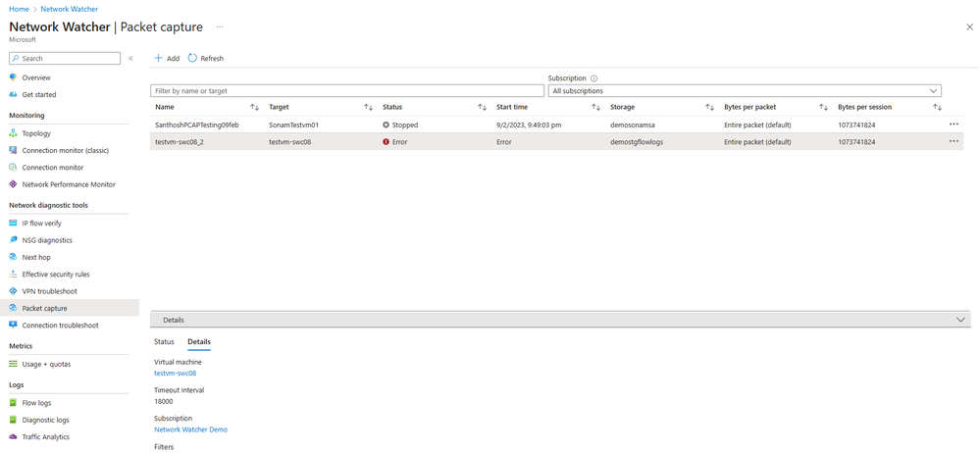The image size is (980, 453).
Task: Open Packet capture in sidebar
Action: coord(70,308)
